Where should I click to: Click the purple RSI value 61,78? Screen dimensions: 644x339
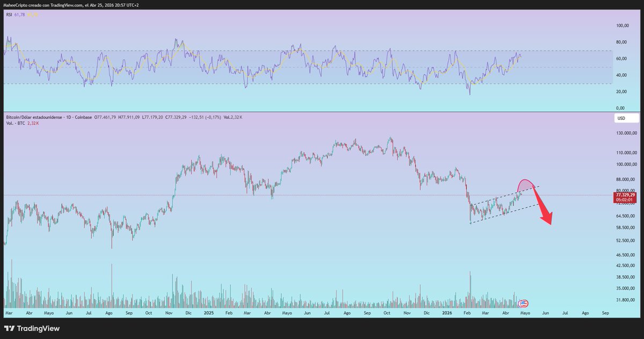pos(20,15)
